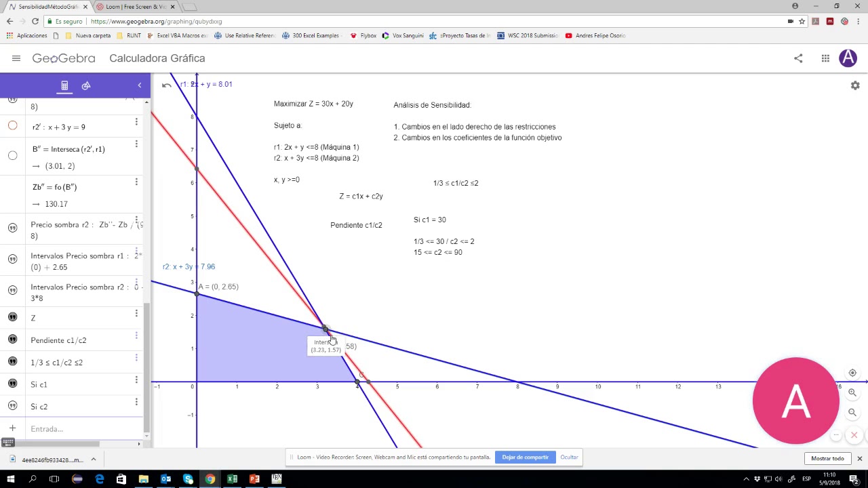Toggle visibility of Pendiente c1/c2 text

click(x=12, y=339)
